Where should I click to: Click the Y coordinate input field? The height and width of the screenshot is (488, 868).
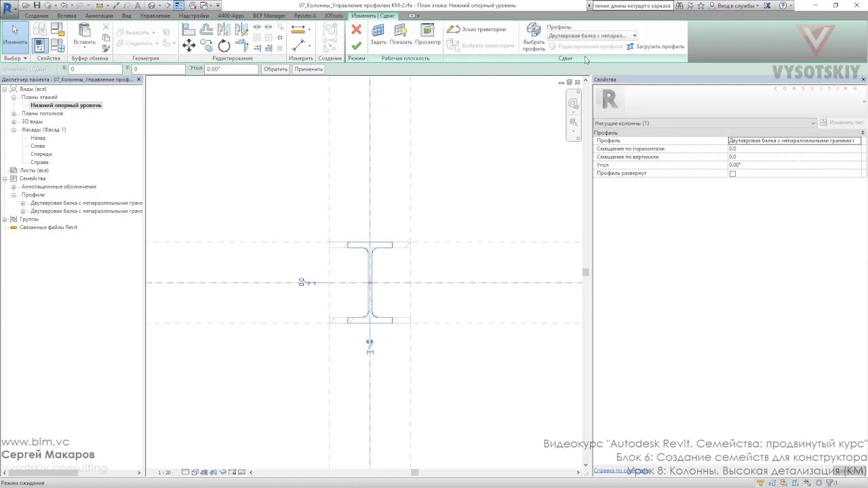(x=159, y=69)
